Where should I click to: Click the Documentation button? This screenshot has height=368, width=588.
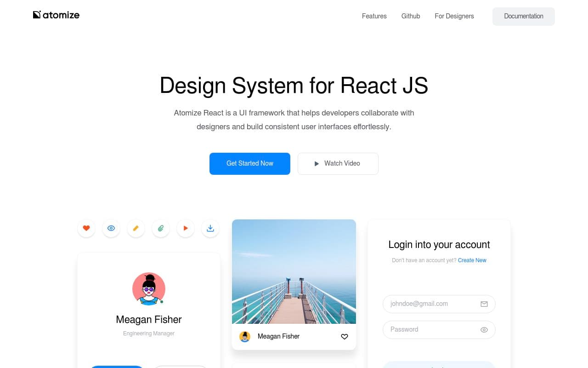coord(523,16)
